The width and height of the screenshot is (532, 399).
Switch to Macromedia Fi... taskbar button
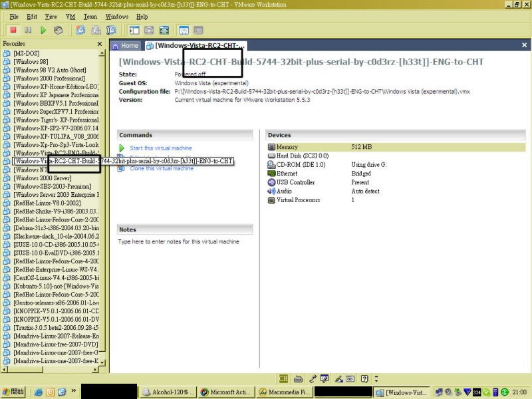pyautogui.click(x=284, y=392)
